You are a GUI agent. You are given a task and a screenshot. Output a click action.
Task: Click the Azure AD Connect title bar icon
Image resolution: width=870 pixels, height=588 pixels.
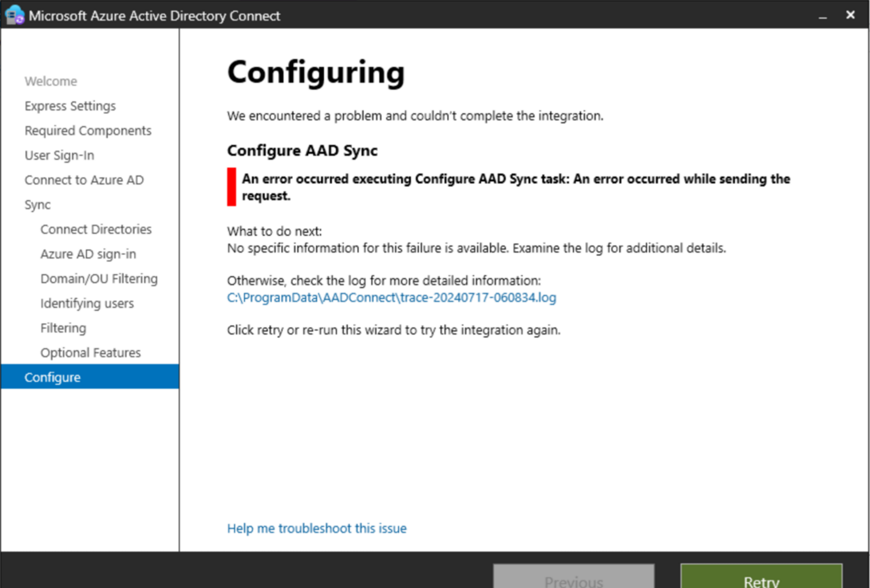pos(14,15)
